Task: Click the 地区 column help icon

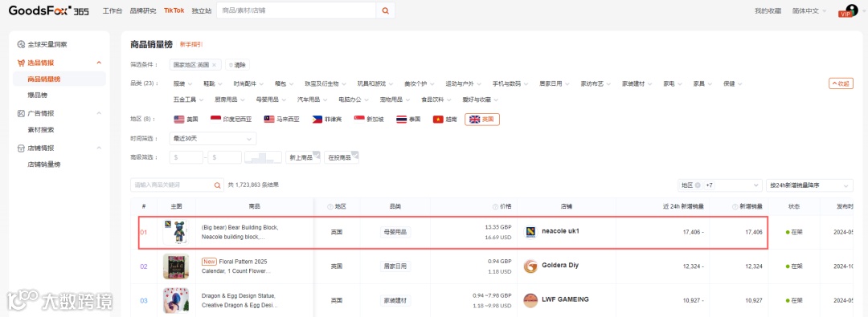Action: pyautogui.click(x=330, y=206)
